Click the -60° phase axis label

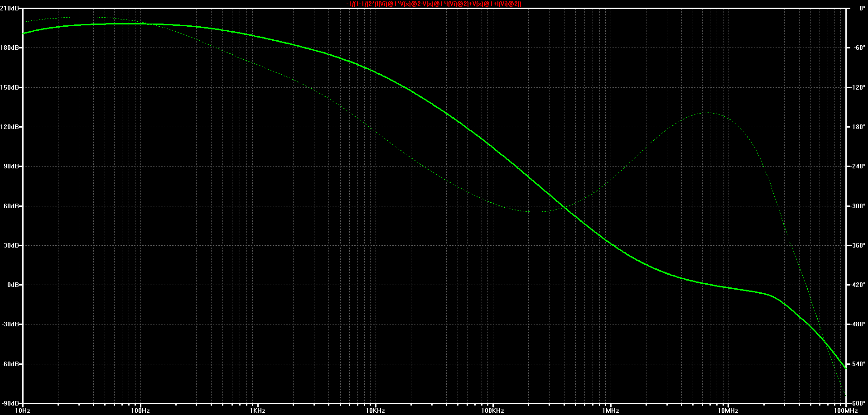(859, 48)
